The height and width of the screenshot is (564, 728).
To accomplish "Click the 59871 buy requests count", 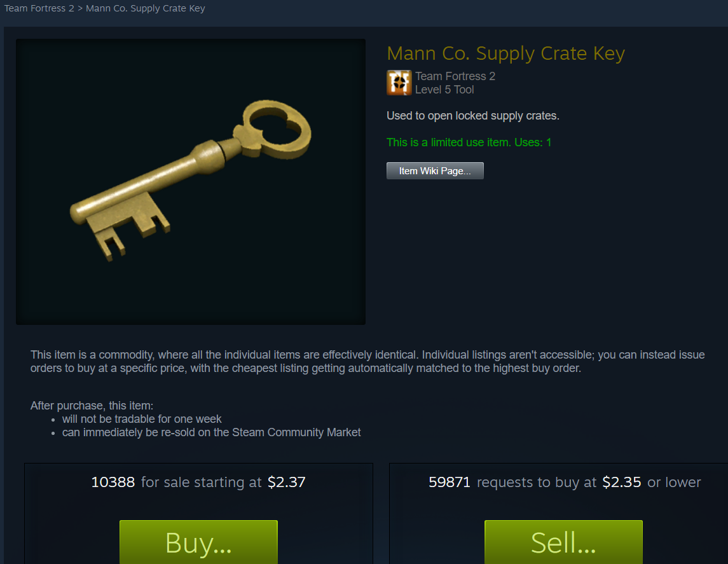I will [450, 482].
